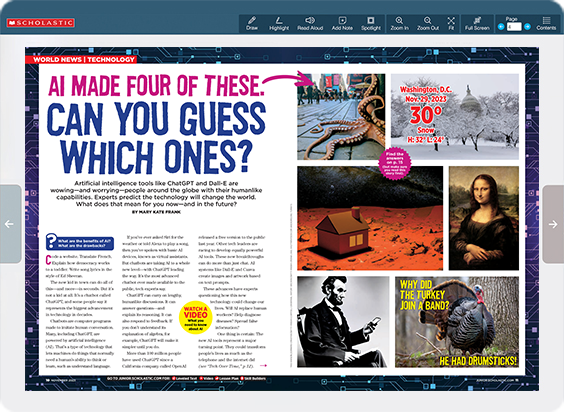564x412 pixels.
Task: Click the Add Note tool
Action: coord(342,23)
